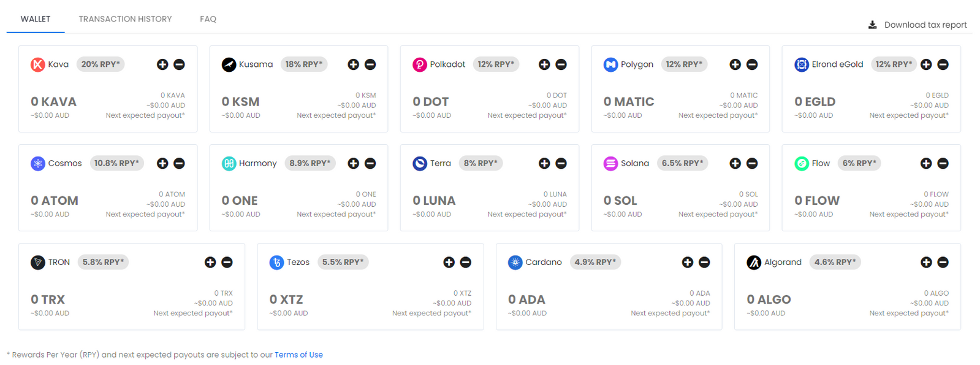Click the Polkadot minus icon

[561, 64]
